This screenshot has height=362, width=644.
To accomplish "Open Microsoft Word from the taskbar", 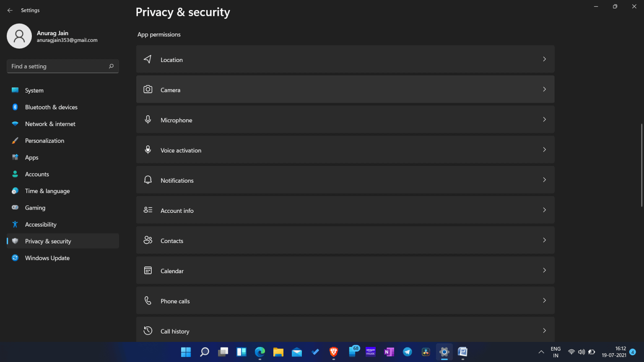I will pyautogui.click(x=462, y=352).
